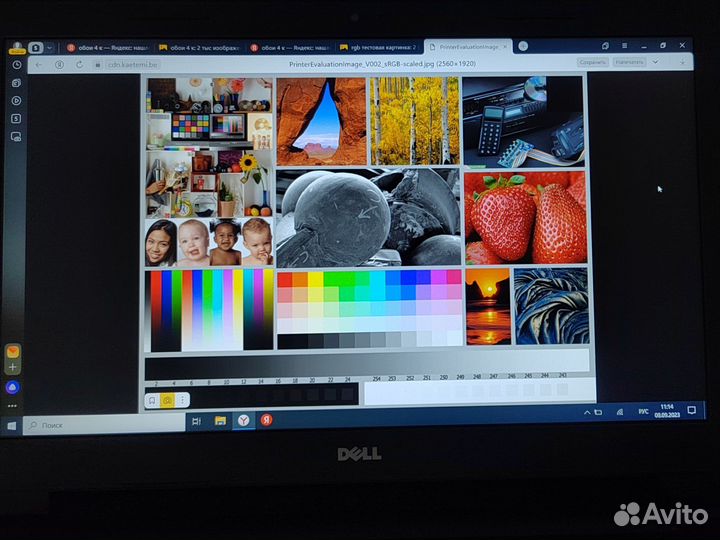Image resolution: width=720 pixels, height=540 pixels.
Task: Open the Windows notification center
Action: click(x=692, y=410)
